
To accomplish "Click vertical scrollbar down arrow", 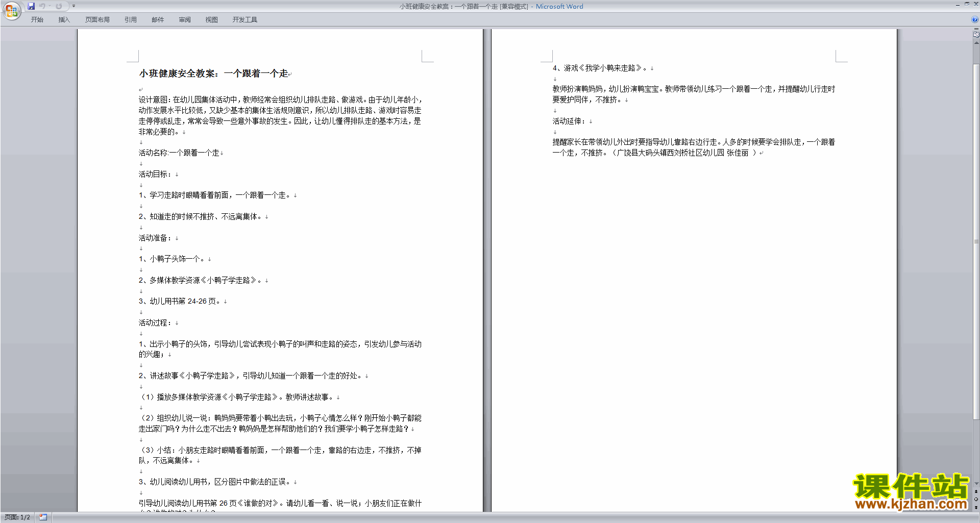I will pos(976,484).
